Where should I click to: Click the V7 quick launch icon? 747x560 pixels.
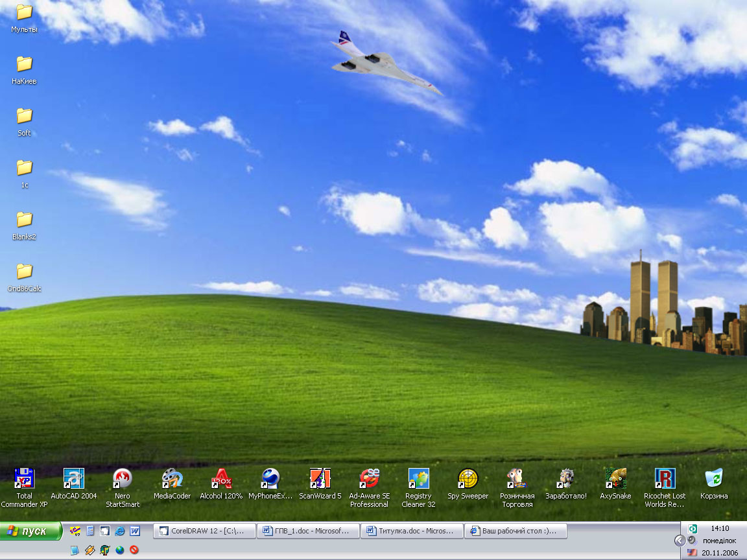click(x=75, y=530)
